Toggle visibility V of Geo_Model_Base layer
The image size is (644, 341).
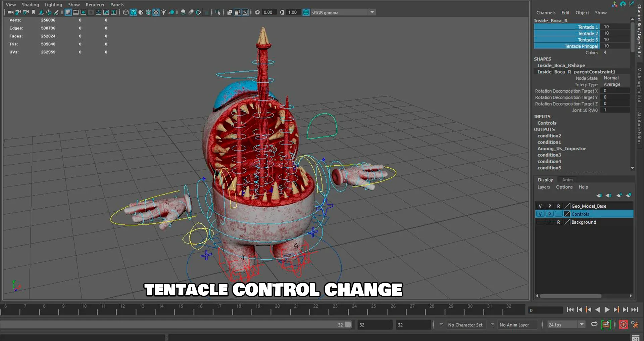pos(540,206)
